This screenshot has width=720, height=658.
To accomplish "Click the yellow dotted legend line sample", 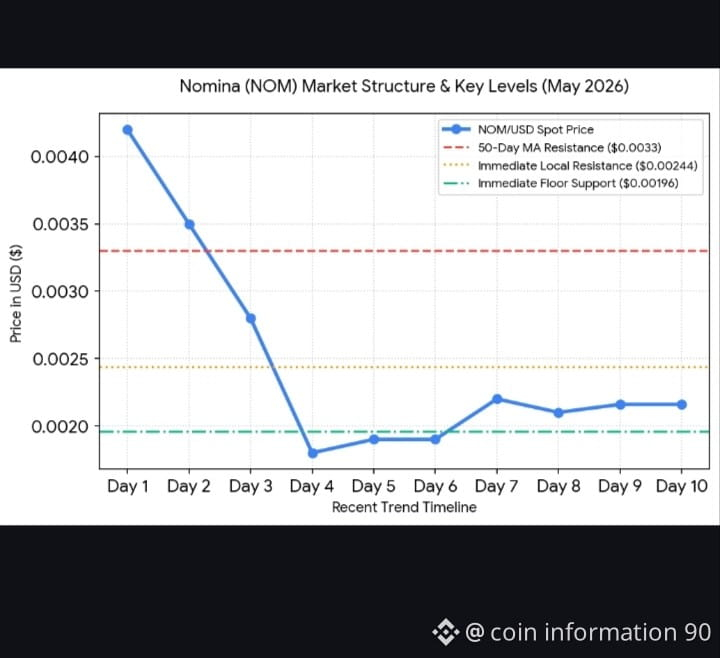I will coord(456,165).
